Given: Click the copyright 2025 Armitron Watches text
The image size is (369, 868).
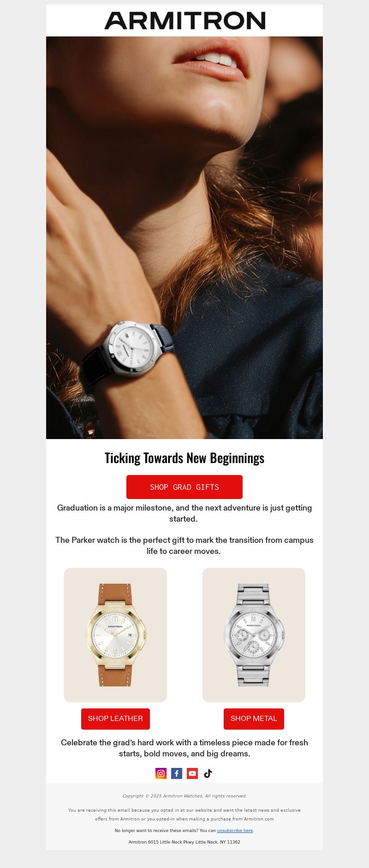Looking at the screenshot, I should tap(184, 796).
